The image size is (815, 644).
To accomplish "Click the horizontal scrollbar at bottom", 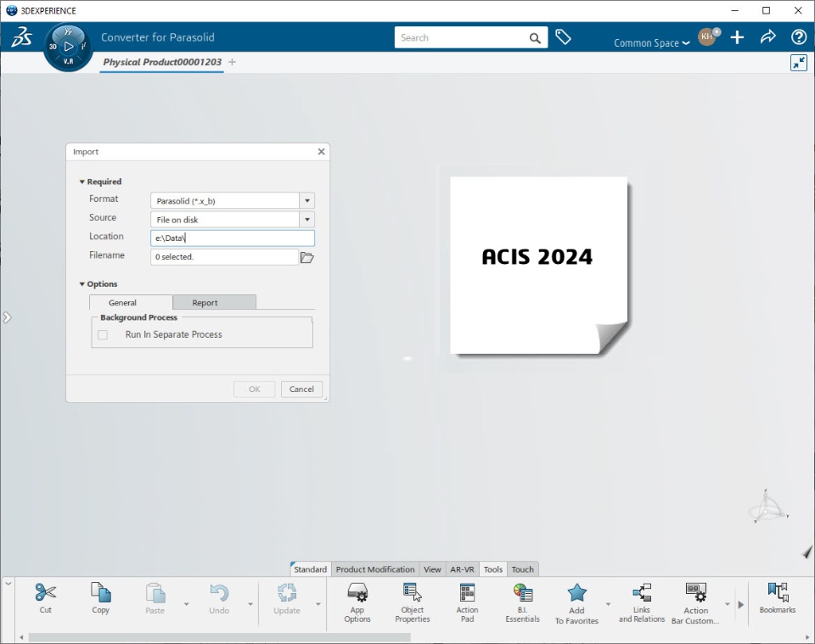I will (x=219, y=637).
